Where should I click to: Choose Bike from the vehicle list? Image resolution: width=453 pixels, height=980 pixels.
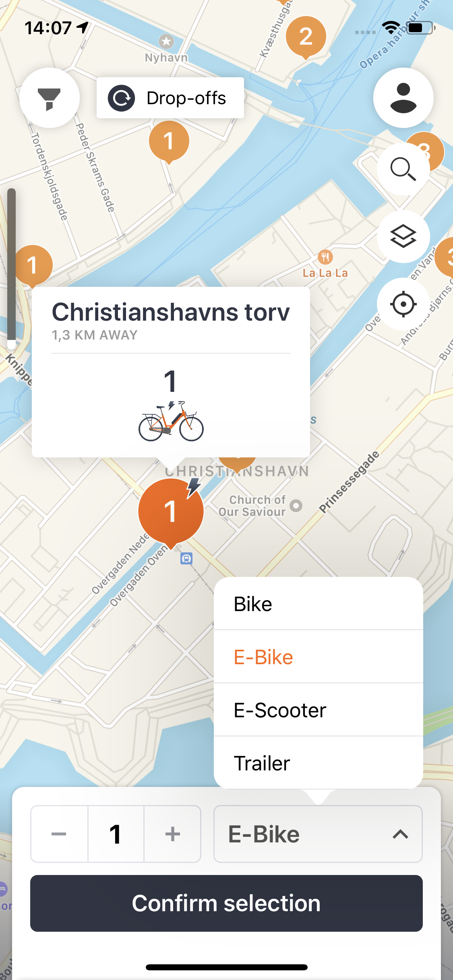click(x=318, y=604)
